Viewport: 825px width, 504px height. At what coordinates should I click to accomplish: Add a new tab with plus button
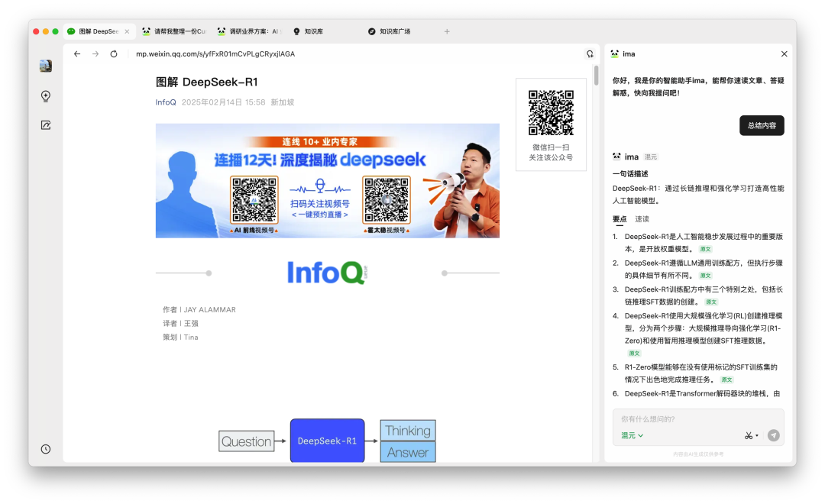pos(447,31)
